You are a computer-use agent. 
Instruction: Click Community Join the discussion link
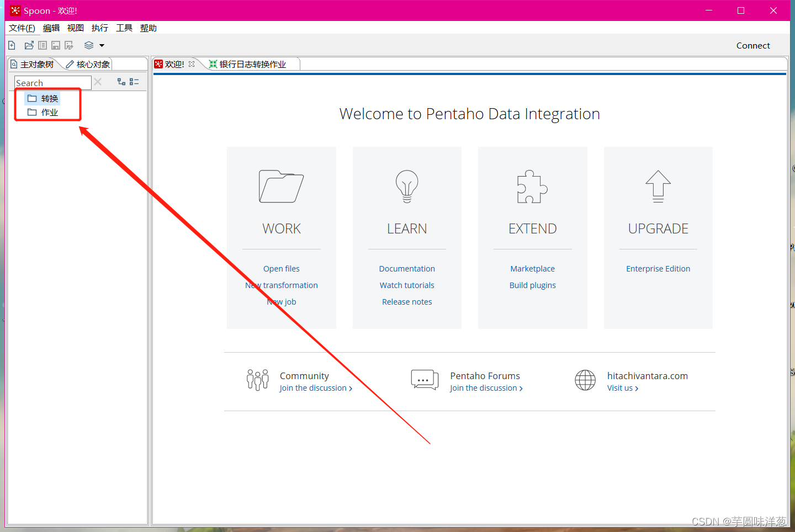coord(316,388)
